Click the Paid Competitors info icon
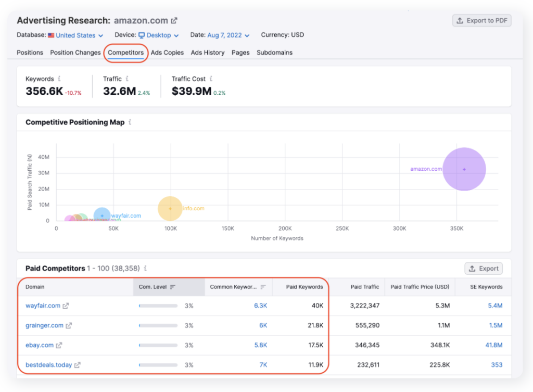The width and height of the screenshot is (533, 392). [145, 268]
